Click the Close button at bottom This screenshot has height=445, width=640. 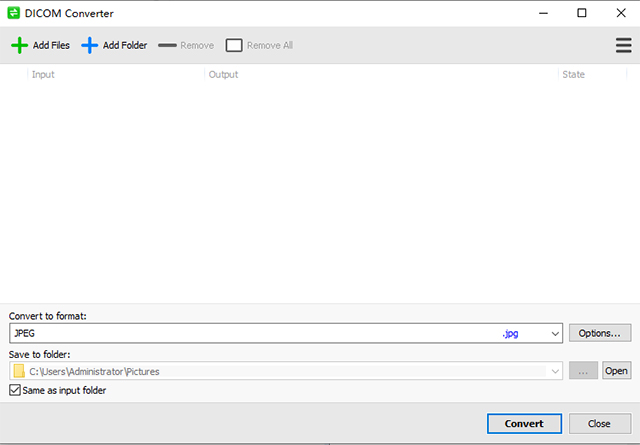point(600,424)
